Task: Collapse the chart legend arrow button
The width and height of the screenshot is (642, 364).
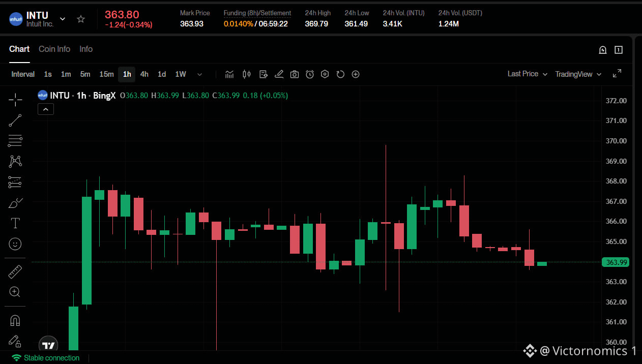Action: point(46,109)
